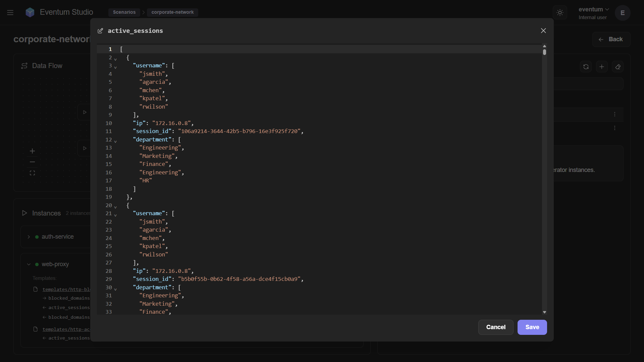This screenshot has height=362, width=644.
Task: Click the Save button
Action: click(x=532, y=327)
